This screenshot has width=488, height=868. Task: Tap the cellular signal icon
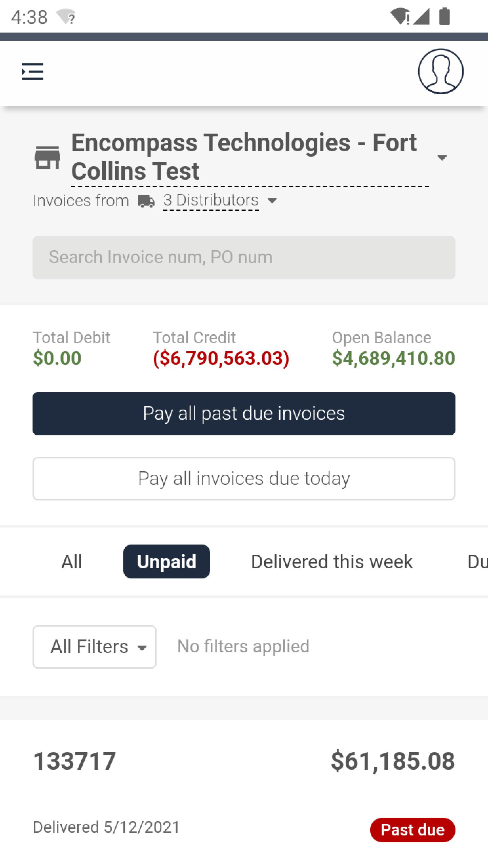tap(421, 16)
